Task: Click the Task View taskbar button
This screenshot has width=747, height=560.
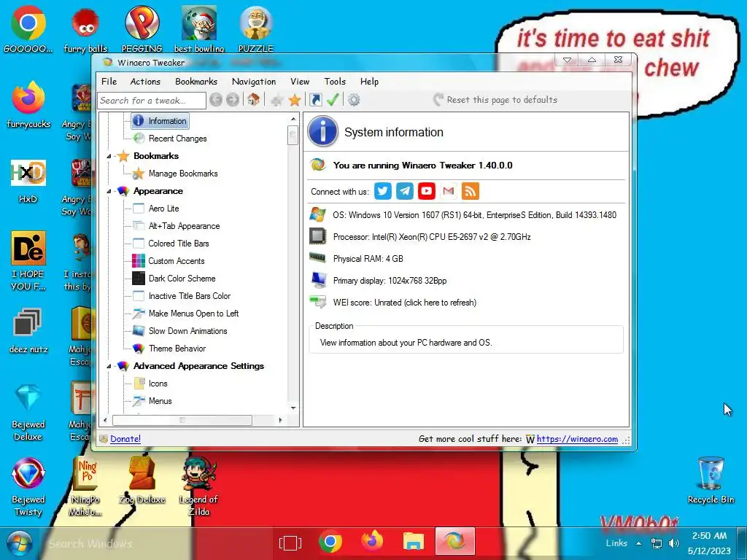Action: click(x=290, y=543)
